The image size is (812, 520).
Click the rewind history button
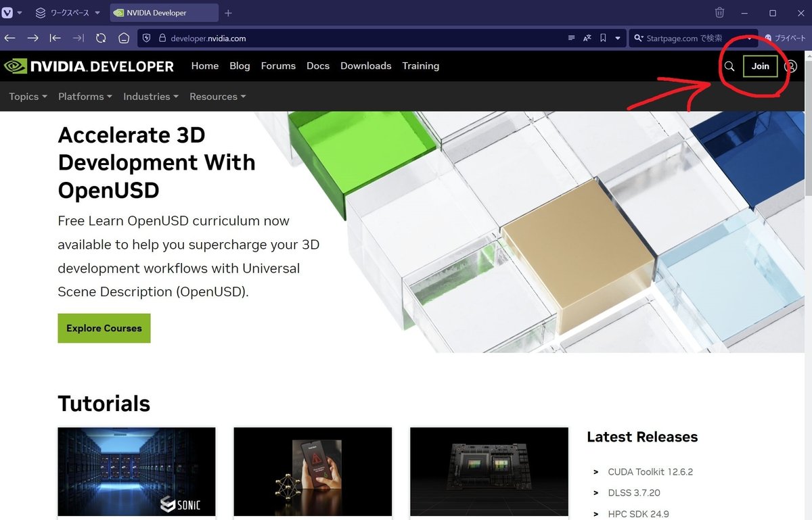coord(55,39)
